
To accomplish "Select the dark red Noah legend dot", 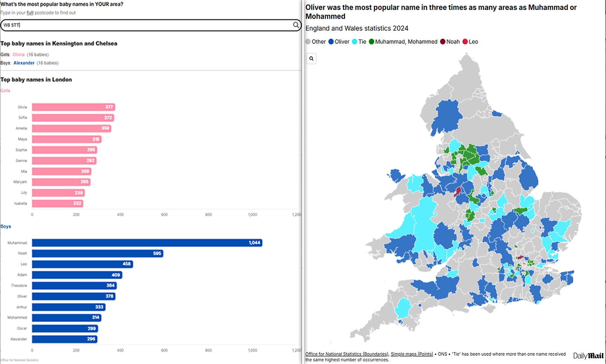I will (442, 41).
